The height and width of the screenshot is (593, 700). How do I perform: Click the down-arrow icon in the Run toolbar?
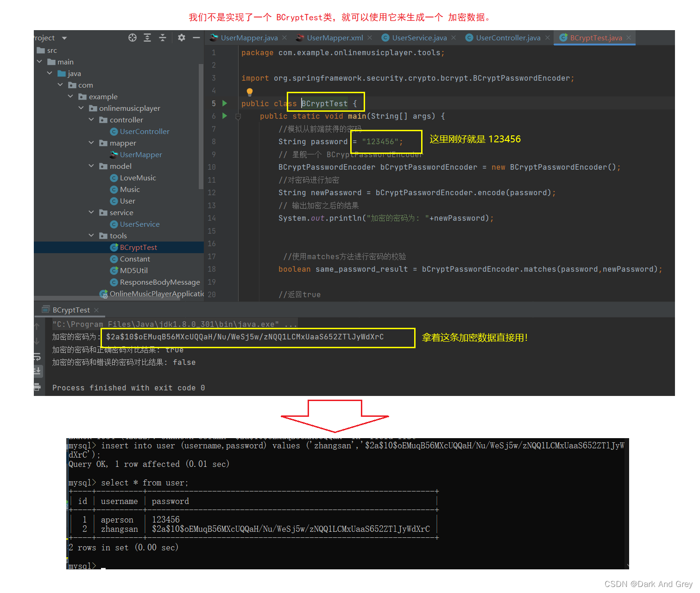pos(37,341)
